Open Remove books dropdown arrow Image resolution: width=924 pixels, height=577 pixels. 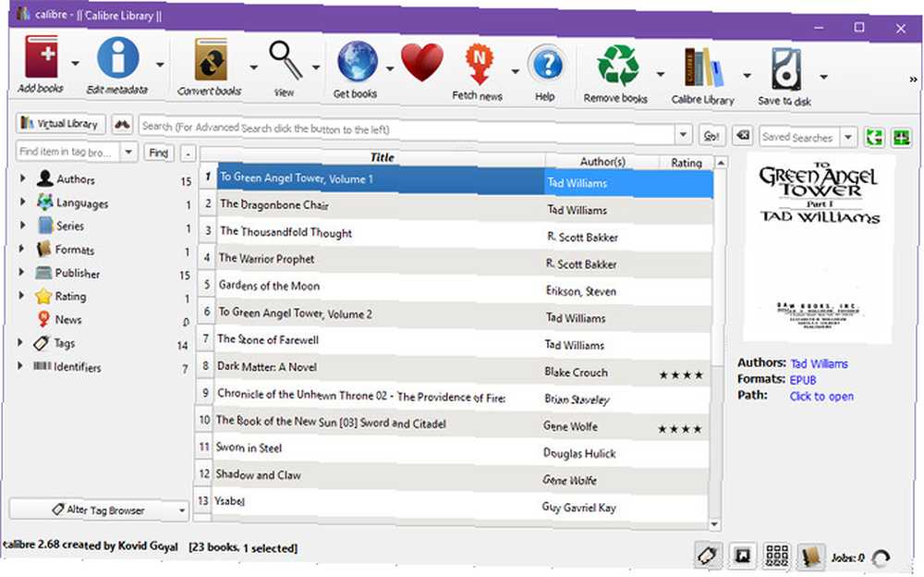[660, 74]
